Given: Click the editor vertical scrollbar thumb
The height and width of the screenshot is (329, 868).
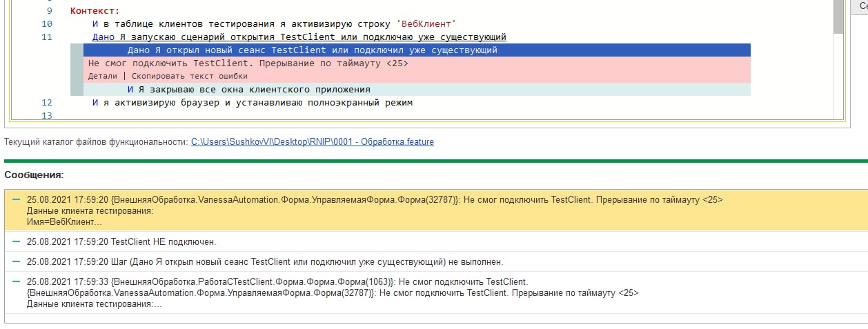Looking at the screenshot, I should click(x=838, y=16).
